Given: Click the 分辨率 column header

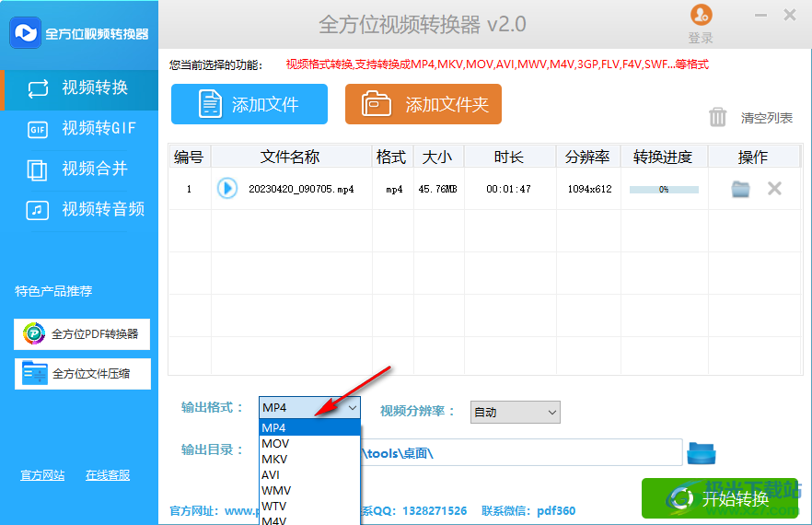Looking at the screenshot, I should (x=587, y=157).
